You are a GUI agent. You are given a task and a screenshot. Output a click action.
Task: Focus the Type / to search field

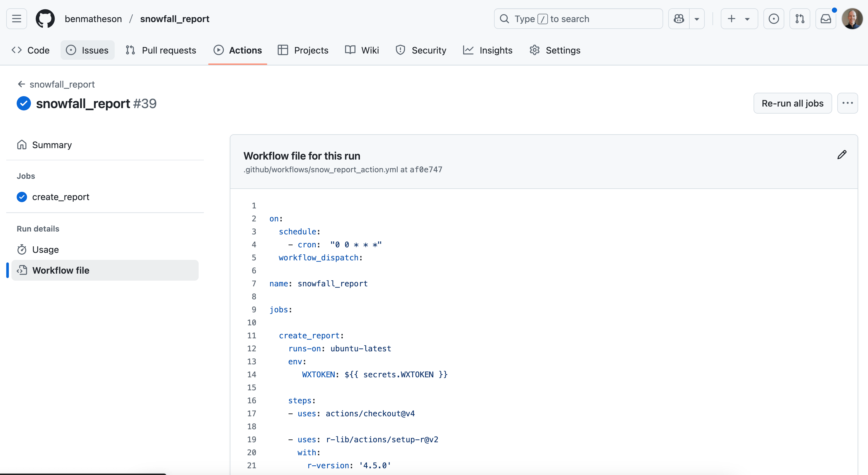click(578, 19)
